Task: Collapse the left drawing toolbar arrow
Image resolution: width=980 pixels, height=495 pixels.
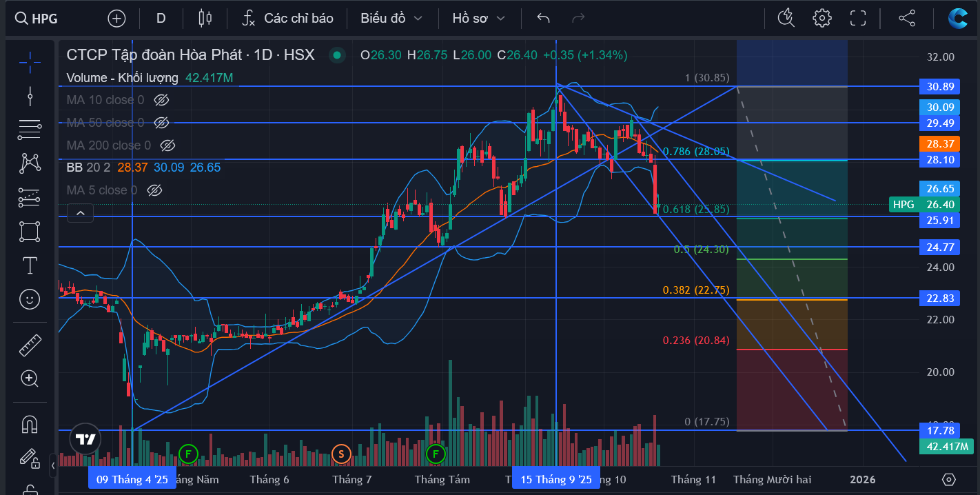Action: tap(53, 465)
